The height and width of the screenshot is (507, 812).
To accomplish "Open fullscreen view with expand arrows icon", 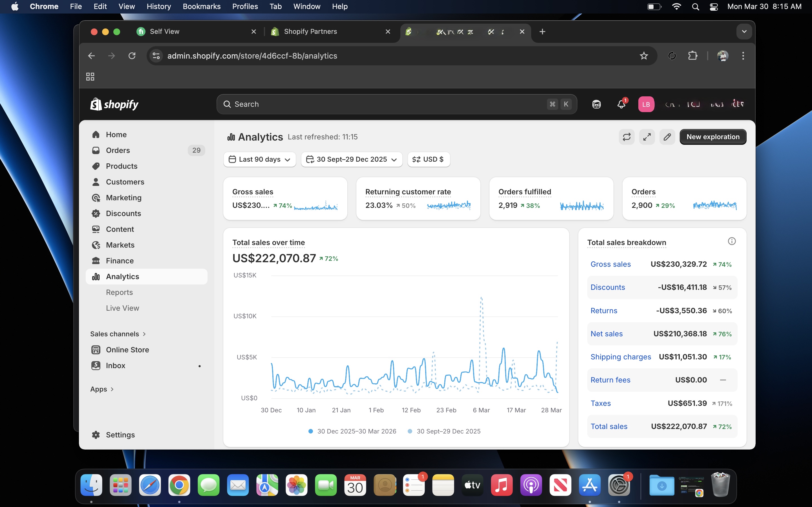I will point(646,137).
